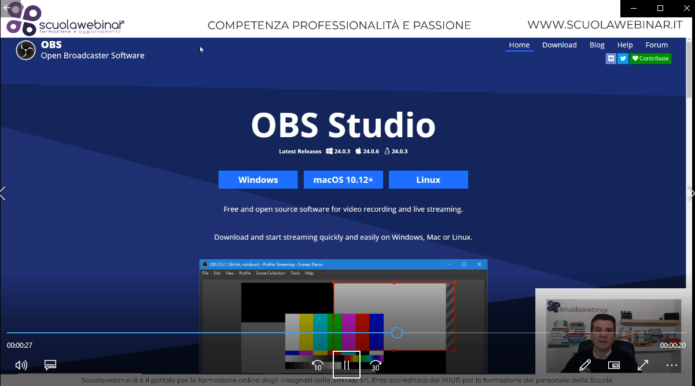The image size is (695, 386).
Task: Mute the video with the volume icon
Action: tap(21, 365)
